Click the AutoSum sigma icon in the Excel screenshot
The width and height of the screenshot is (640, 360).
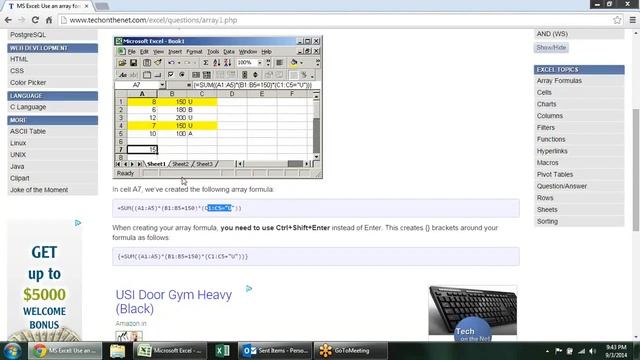[206, 63]
